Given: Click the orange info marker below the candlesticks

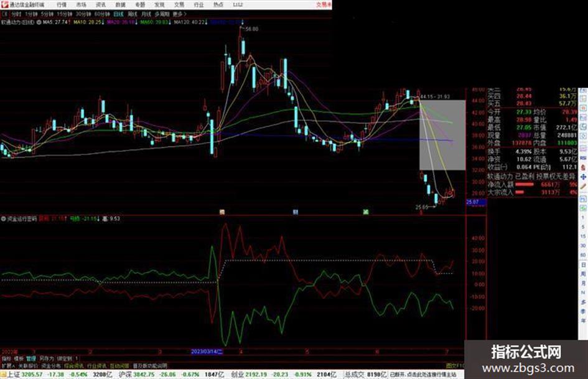Looking at the screenshot, I should (222, 212).
